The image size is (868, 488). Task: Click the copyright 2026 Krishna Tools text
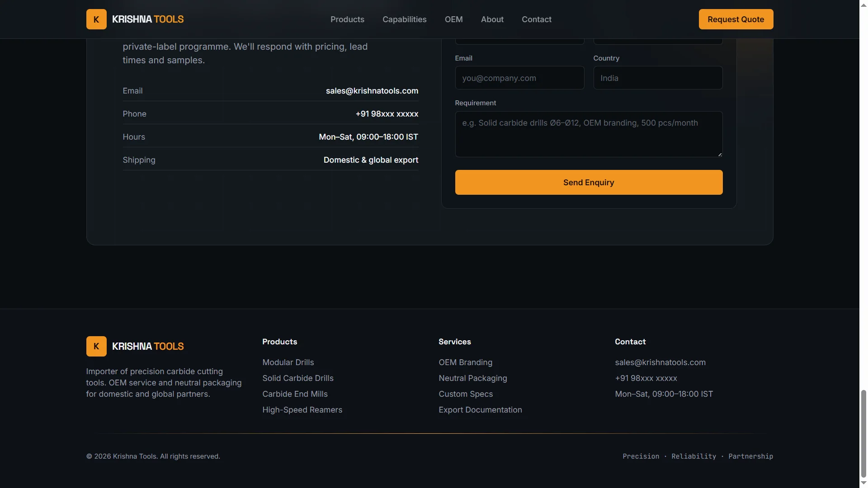[x=153, y=456]
